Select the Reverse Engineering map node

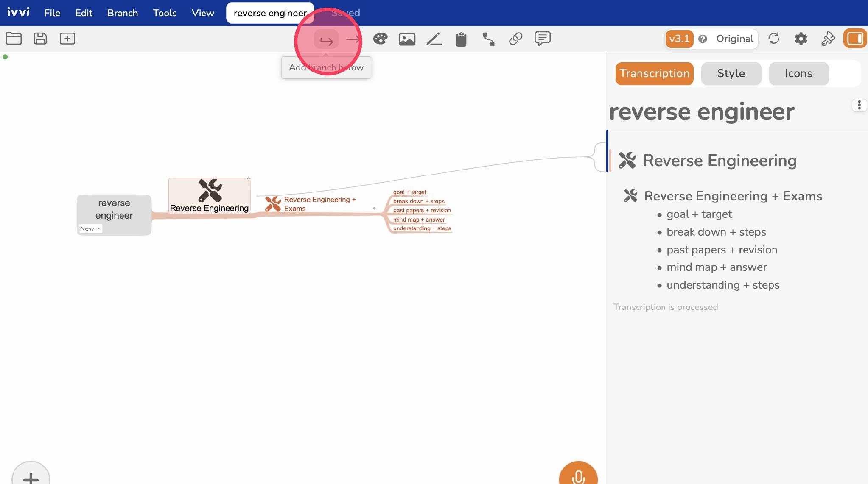209,195
